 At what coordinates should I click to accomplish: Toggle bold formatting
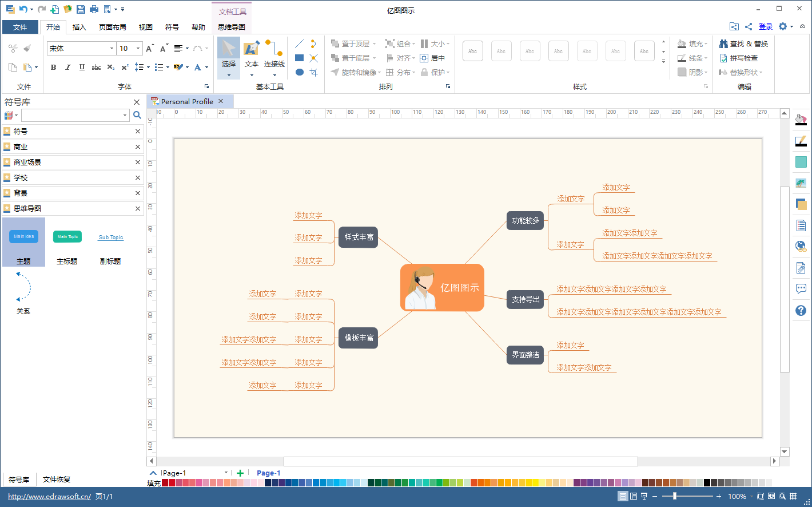[54, 67]
